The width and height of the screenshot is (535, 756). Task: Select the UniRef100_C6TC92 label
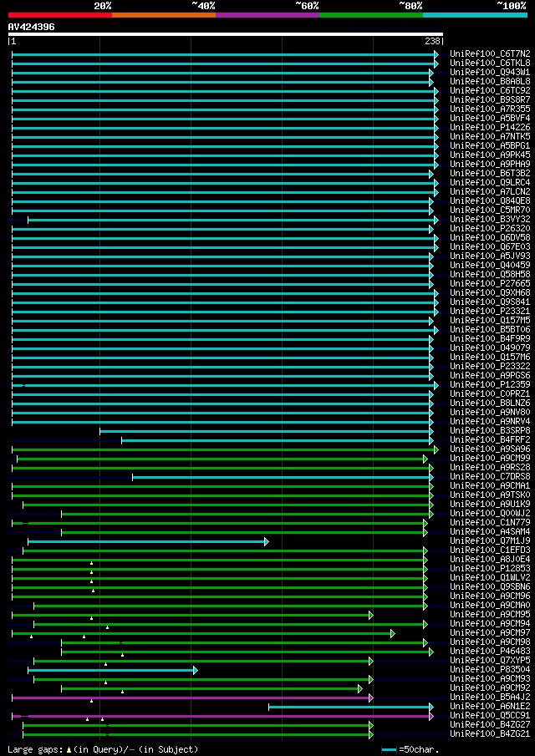(x=490, y=91)
